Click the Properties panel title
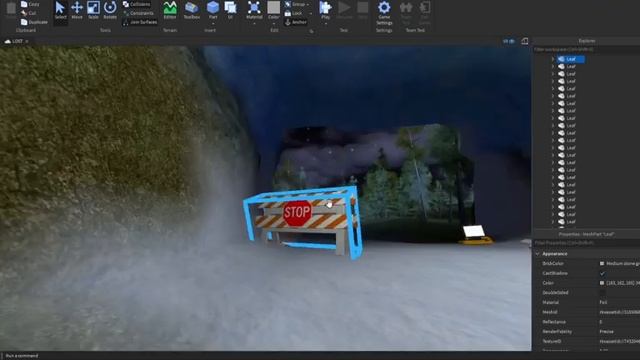640x360 pixels. pyautogui.click(x=587, y=234)
